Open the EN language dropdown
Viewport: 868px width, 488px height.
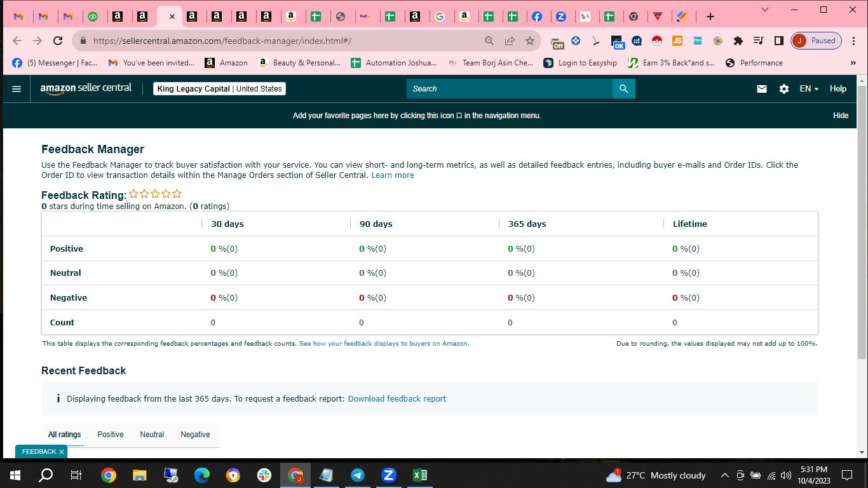coord(809,89)
